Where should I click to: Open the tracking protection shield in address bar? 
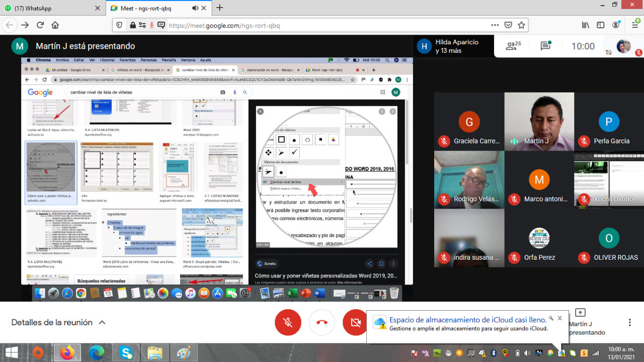click(x=119, y=25)
